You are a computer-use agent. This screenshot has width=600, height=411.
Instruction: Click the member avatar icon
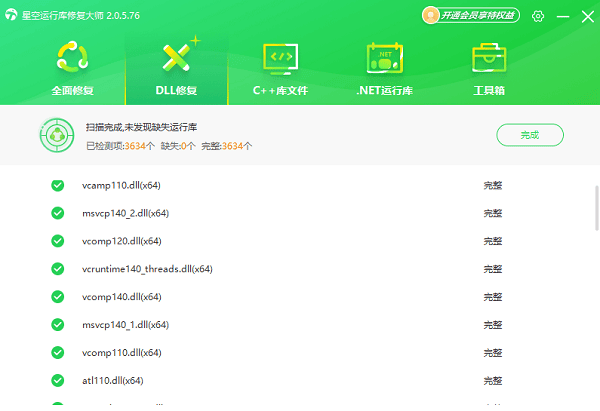pos(430,16)
